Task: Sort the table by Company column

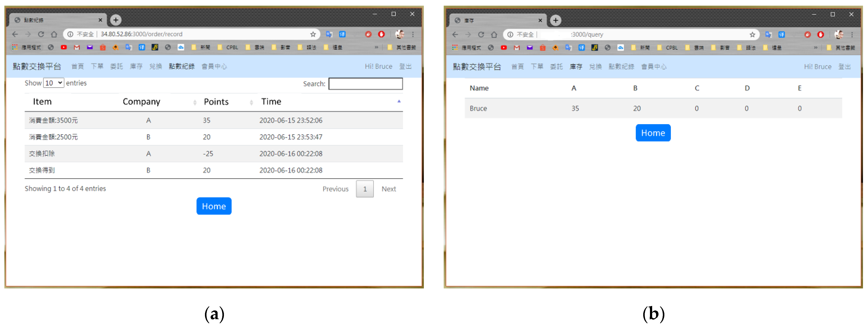Action: (x=142, y=101)
